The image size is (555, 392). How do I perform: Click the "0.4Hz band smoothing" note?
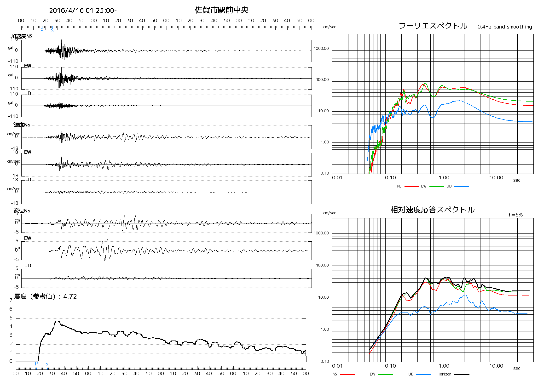(x=505, y=27)
